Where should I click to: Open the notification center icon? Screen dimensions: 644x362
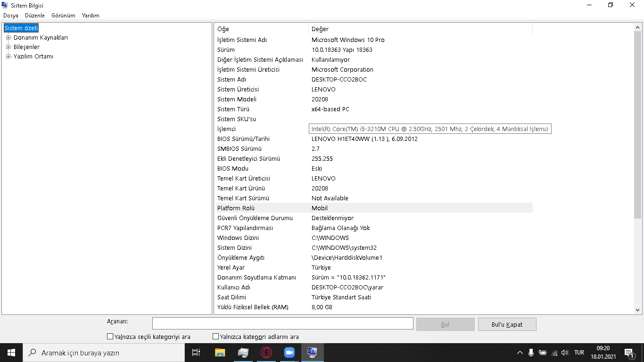tap(629, 353)
